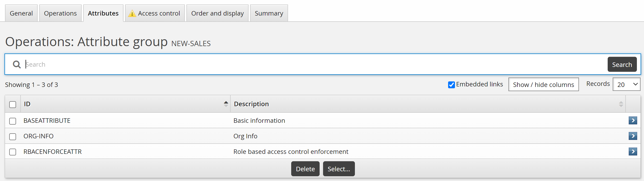Open Show / hide columns menu
The height and width of the screenshot is (181, 644).
point(543,84)
